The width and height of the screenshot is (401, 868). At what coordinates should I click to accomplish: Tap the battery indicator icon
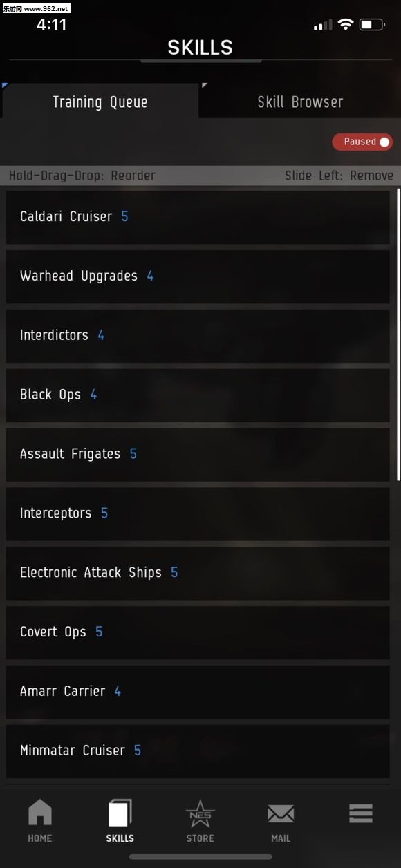coord(372,25)
